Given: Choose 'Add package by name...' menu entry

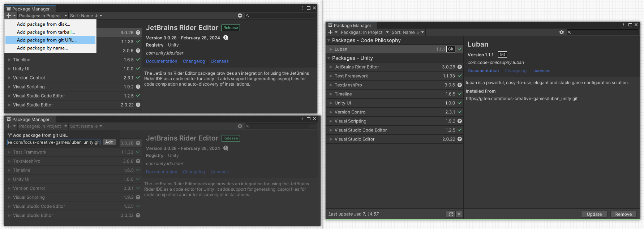Looking at the screenshot, I should pos(51,48).
